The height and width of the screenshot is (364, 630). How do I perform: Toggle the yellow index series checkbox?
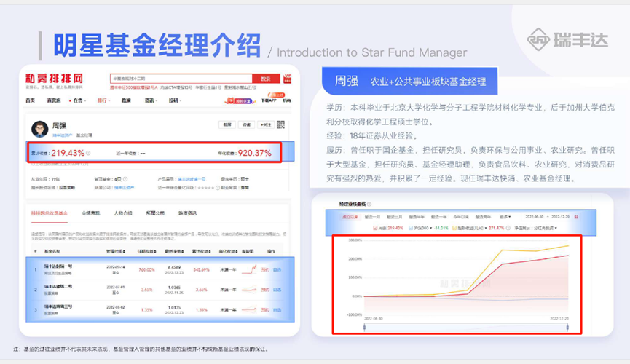pos(454,228)
